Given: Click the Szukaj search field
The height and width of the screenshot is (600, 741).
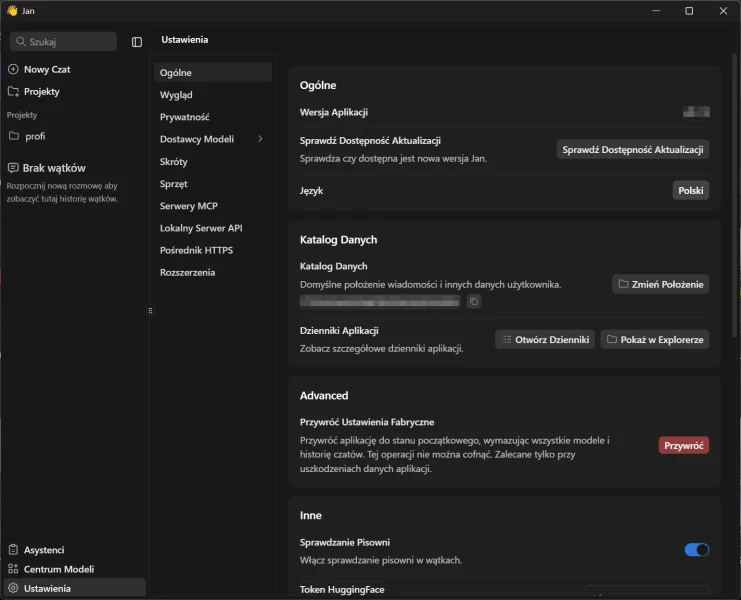Looking at the screenshot, I should 64,42.
